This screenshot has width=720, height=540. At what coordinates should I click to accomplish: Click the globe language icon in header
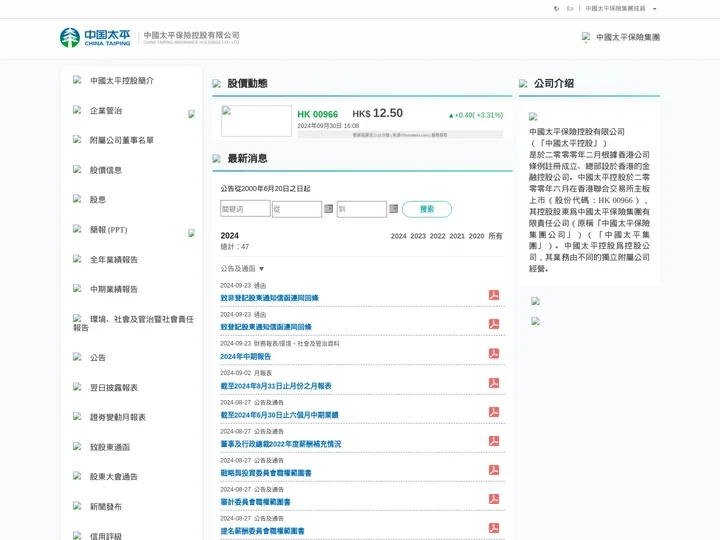(557, 9)
